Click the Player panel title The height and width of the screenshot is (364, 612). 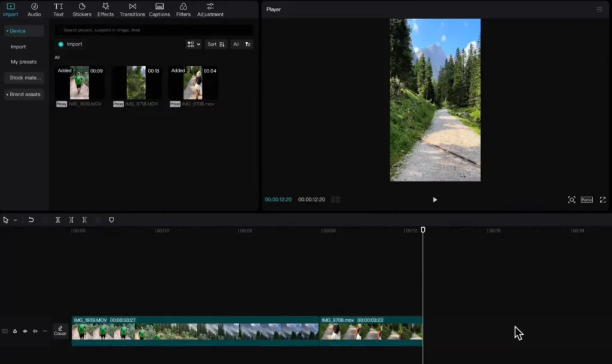pyautogui.click(x=274, y=10)
